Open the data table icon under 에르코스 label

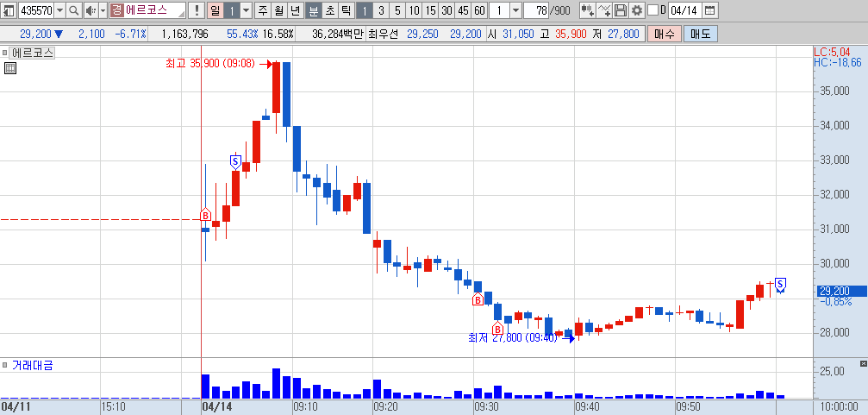pyautogui.click(x=10, y=68)
